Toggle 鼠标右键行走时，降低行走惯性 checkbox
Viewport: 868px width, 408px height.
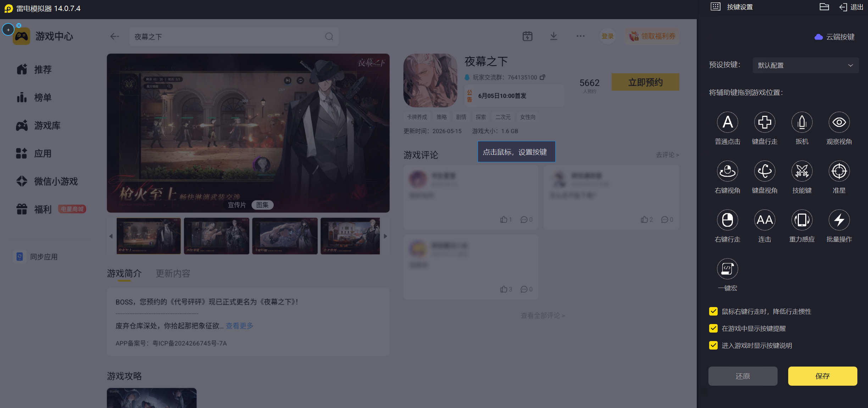(x=713, y=311)
